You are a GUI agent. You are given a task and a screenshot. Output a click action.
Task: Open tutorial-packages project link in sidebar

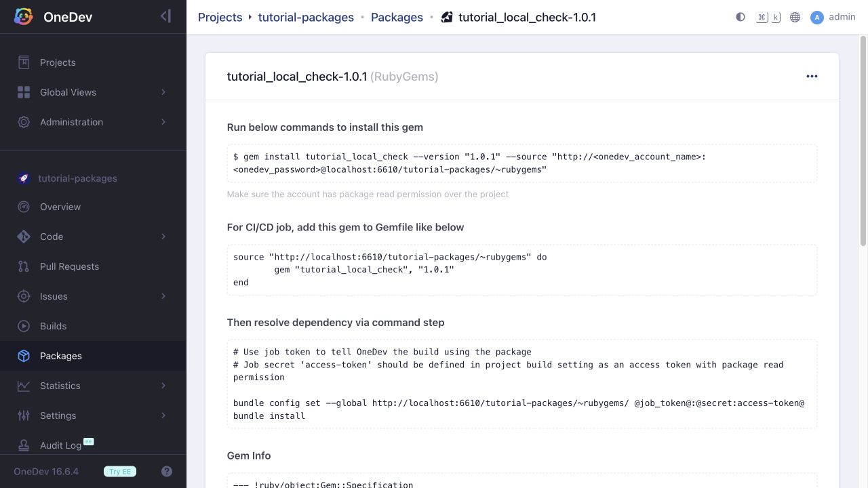click(77, 178)
